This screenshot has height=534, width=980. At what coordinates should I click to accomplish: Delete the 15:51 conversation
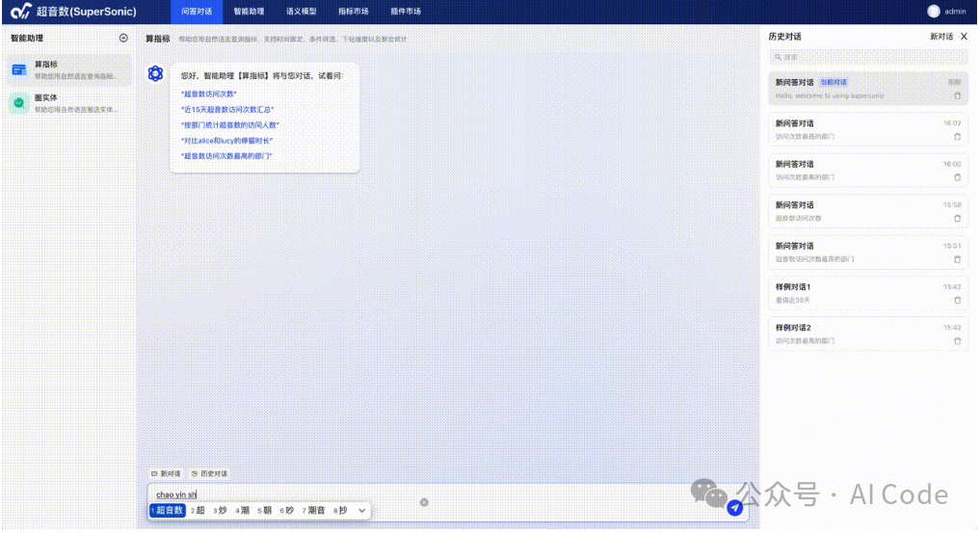pos(957,259)
